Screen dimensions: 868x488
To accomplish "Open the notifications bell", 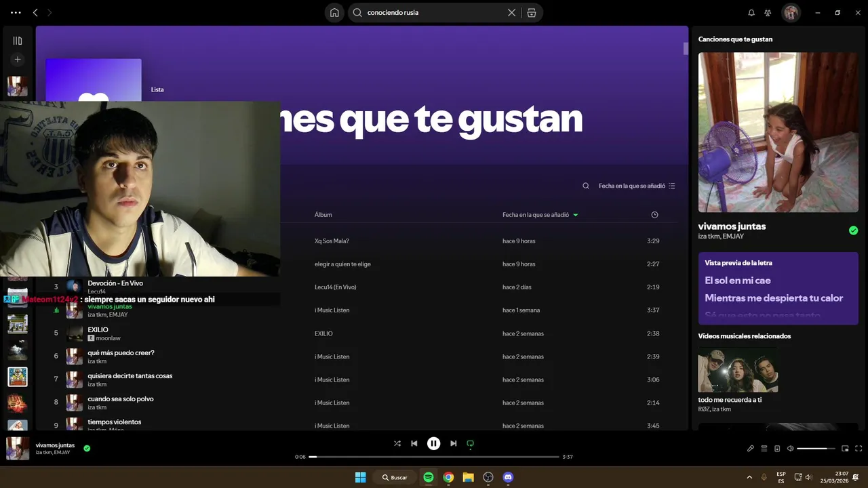I will (751, 13).
